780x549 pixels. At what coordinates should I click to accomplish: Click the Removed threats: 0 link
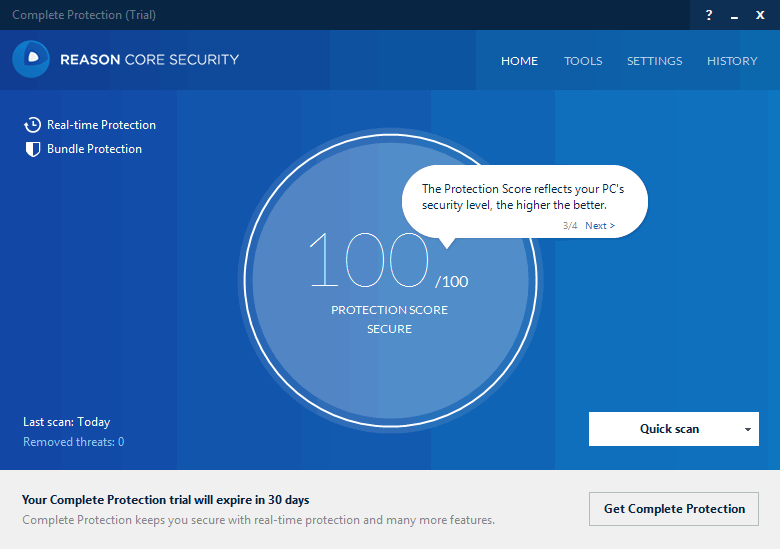pos(74,442)
